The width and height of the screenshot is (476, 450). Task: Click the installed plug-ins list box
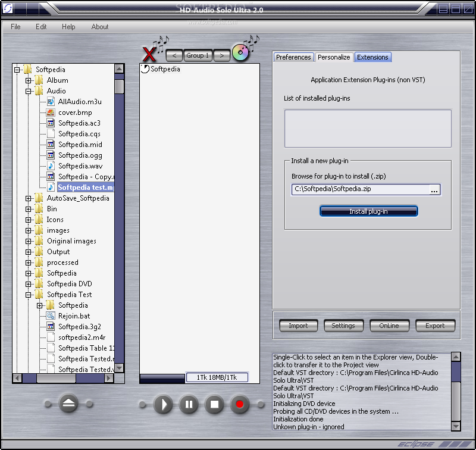[x=368, y=129]
